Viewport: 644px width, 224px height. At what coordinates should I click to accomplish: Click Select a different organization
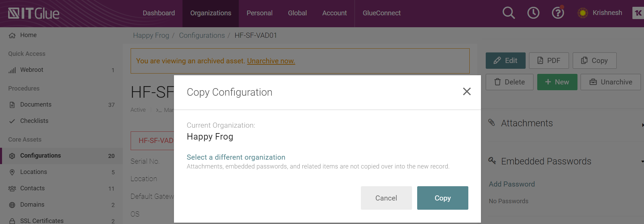click(236, 157)
